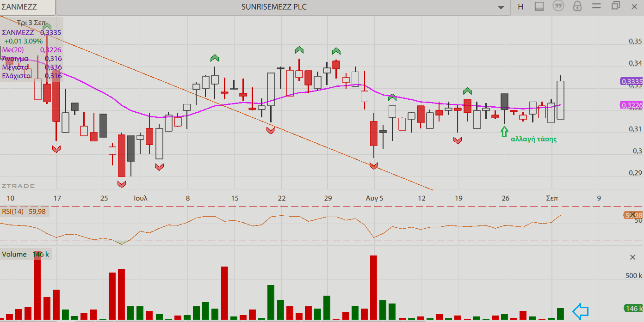Click the SUNRISEMEZZ PLC title bar

[274, 7]
